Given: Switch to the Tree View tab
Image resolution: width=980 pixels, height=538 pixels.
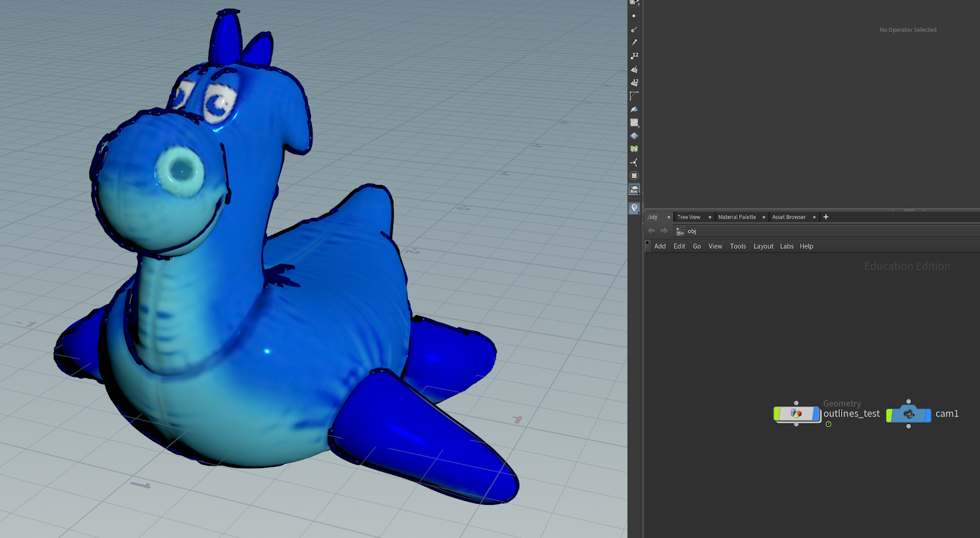Looking at the screenshot, I should pyautogui.click(x=688, y=217).
